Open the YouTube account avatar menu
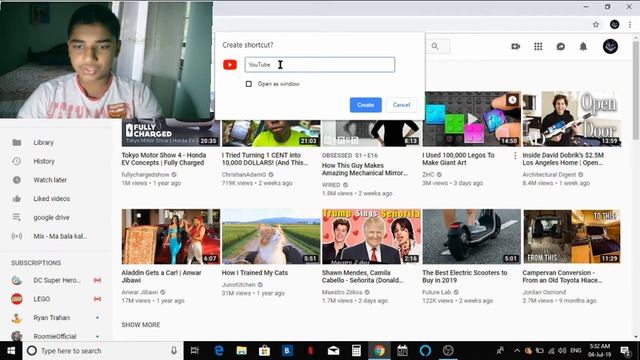640x360 pixels. pos(610,46)
